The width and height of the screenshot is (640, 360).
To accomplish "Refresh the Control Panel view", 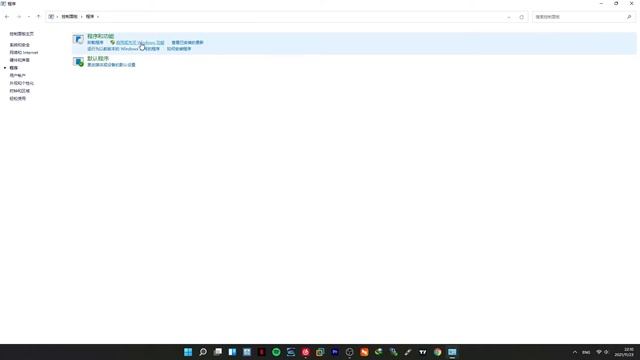I will (521, 17).
